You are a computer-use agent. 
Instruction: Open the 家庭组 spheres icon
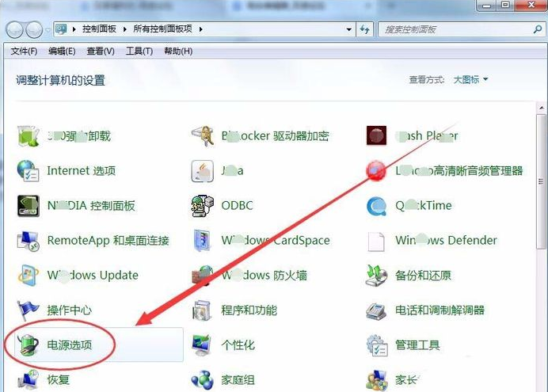203,380
